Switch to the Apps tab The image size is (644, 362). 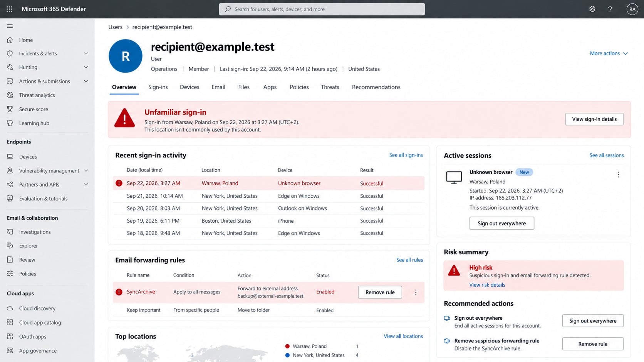coord(270,87)
